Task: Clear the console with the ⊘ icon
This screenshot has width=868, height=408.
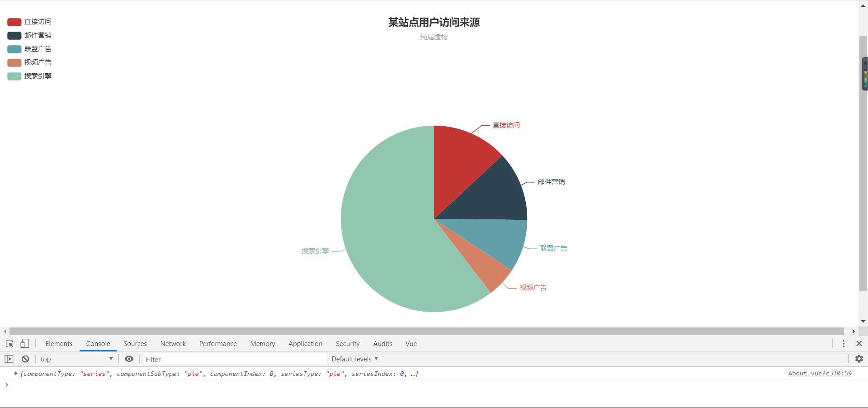Action: (25, 359)
